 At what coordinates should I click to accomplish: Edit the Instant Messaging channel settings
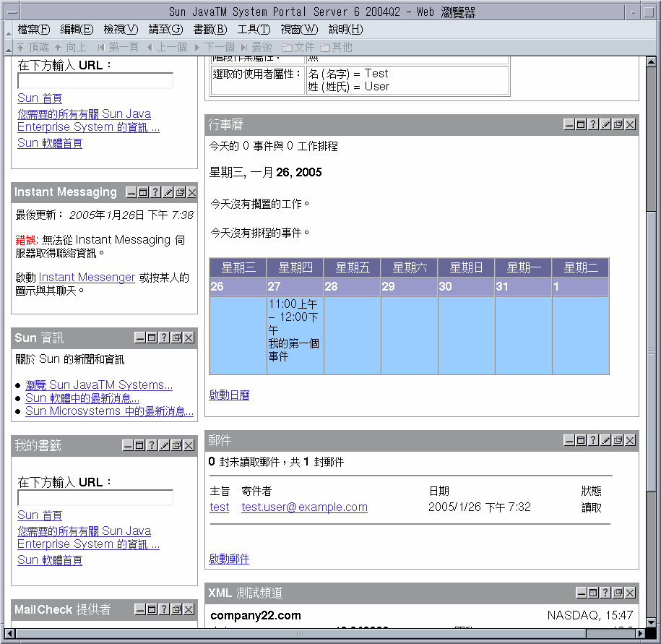(x=168, y=193)
